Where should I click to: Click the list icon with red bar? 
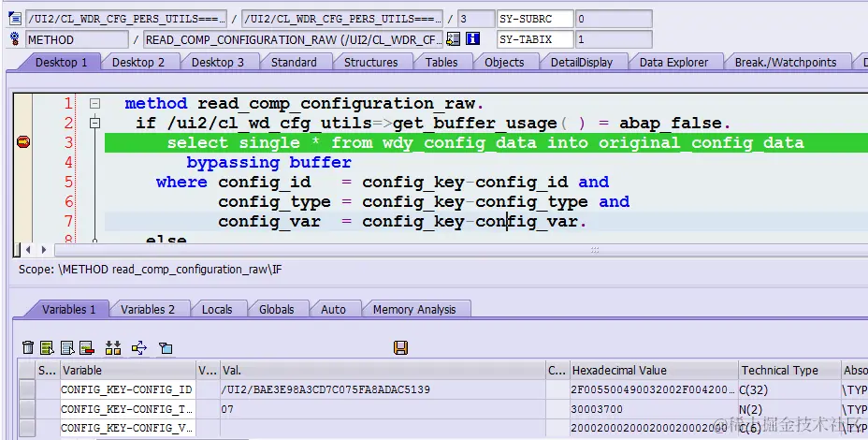point(87,347)
